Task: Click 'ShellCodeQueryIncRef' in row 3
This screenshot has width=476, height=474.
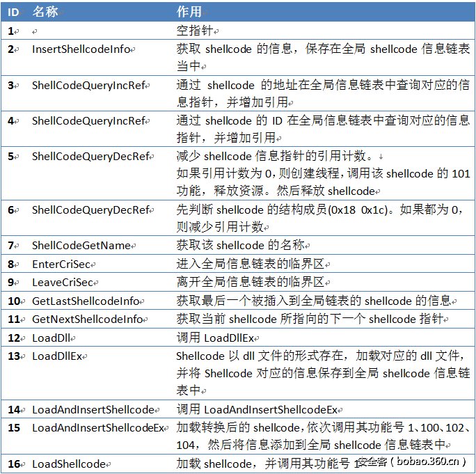Action: coord(88,86)
